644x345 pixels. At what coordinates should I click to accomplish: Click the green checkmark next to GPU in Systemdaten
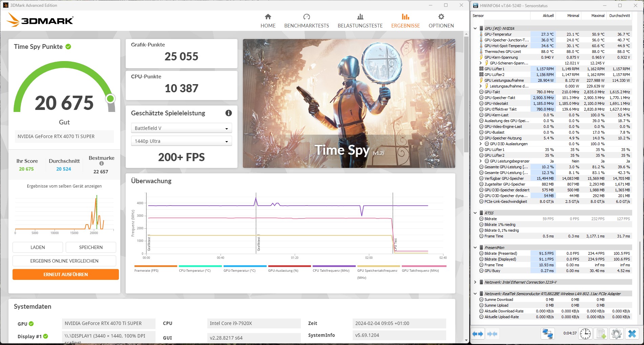31,324
